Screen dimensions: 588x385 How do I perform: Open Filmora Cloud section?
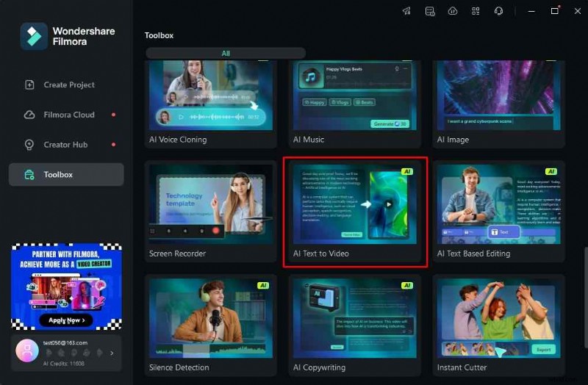pyautogui.click(x=66, y=115)
